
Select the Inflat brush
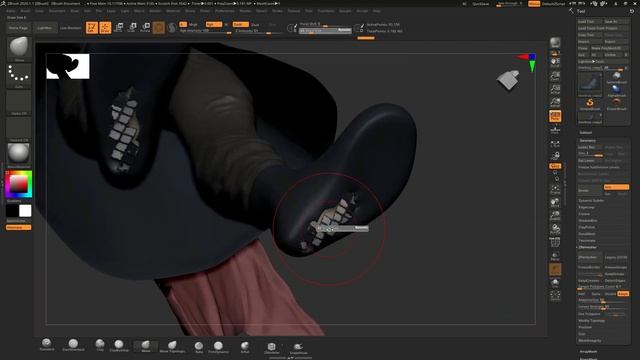click(x=245, y=347)
